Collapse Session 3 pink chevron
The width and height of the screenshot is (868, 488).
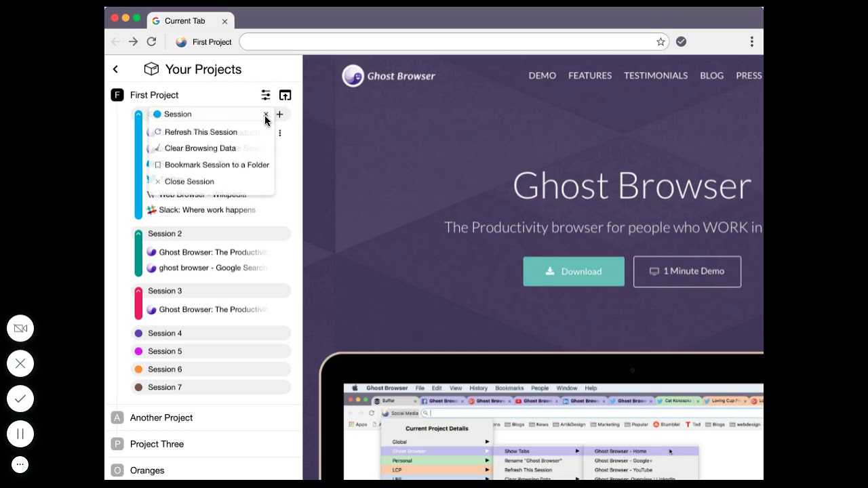point(138,291)
